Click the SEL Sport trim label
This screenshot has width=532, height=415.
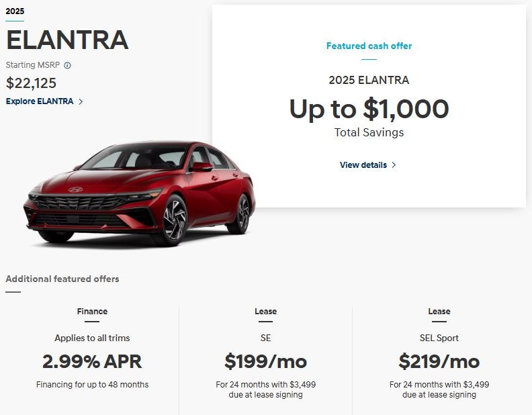click(439, 338)
